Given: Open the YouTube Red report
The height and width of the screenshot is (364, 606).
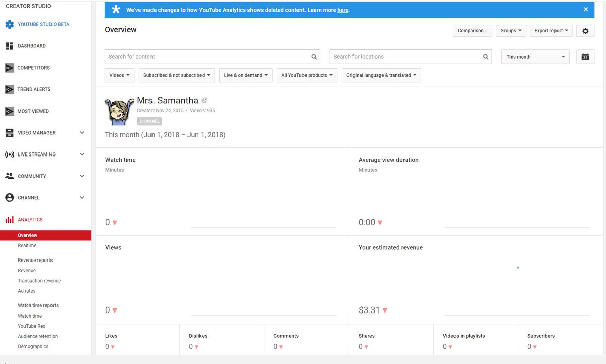Looking at the screenshot, I should tap(32, 326).
